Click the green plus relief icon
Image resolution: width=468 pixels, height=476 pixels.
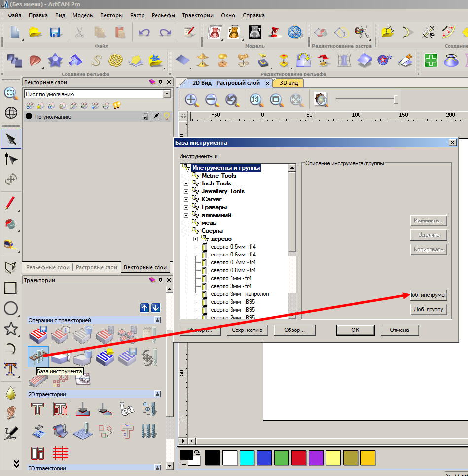431,60
